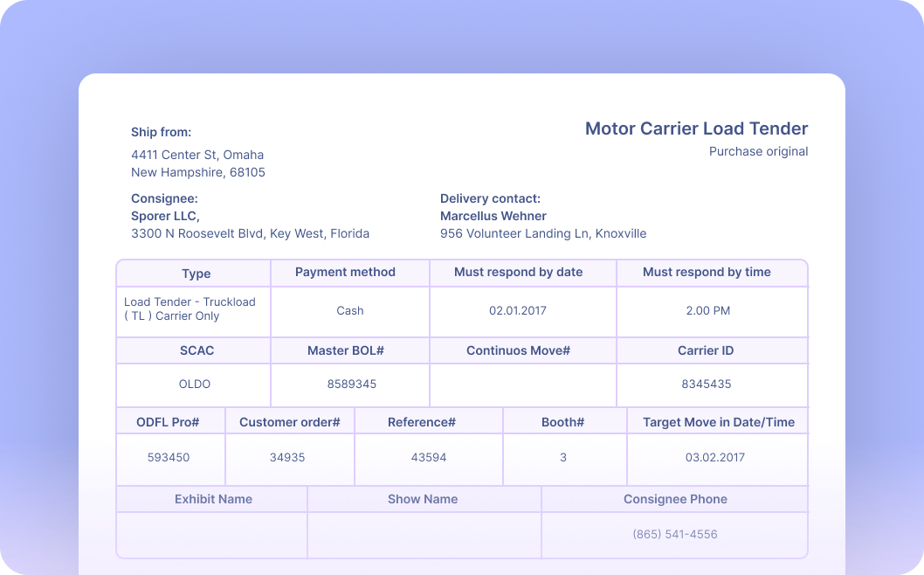924x575 pixels.
Task: Select the Consignee name Sporer LLC
Action: (x=163, y=216)
